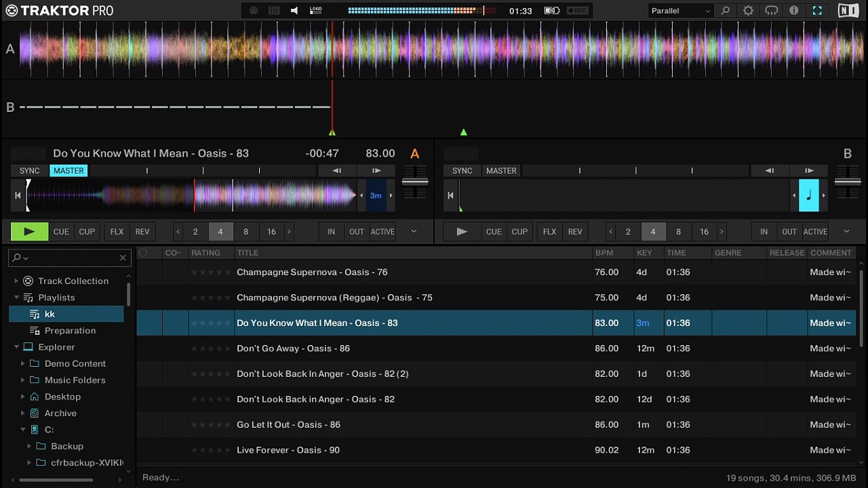The width and height of the screenshot is (868, 488).
Task: Tempo bend down on Deck A
Action: pyautogui.click(x=337, y=171)
